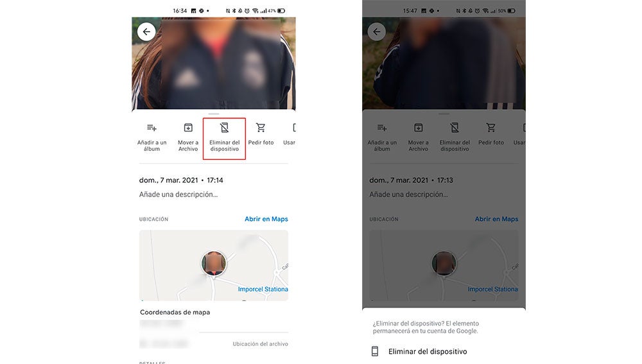Viewport: 642px width, 364px height.
Task: Tap 'Añadir a un álbum' icon in left screenshot
Action: click(x=152, y=128)
